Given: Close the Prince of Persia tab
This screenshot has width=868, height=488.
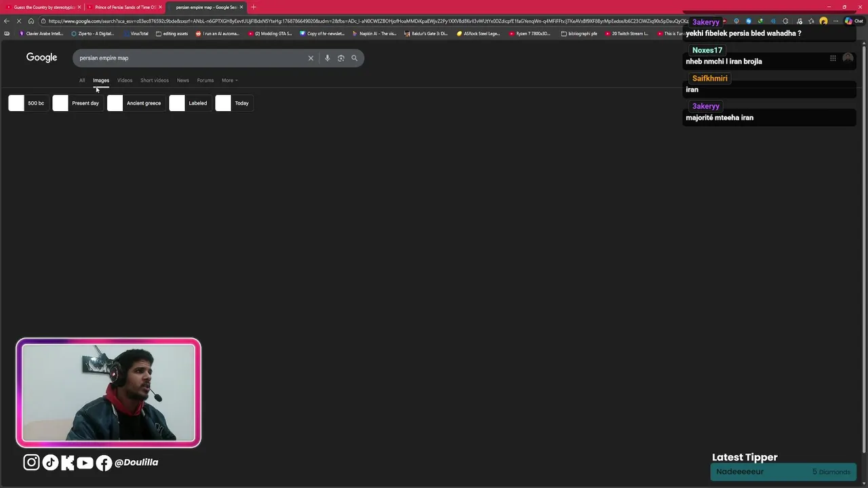Looking at the screenshot, I should tap(160, 7).
